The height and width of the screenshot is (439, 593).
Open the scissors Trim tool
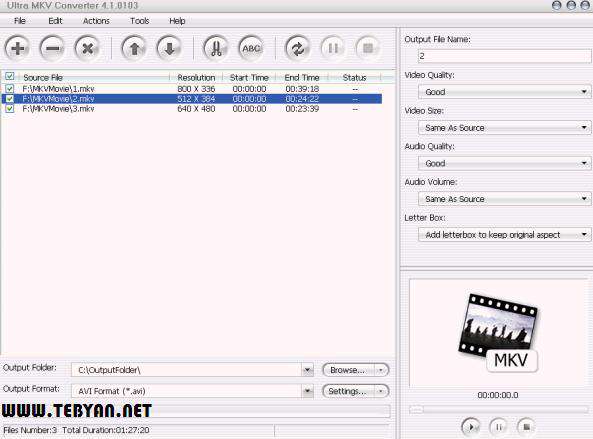tap(216, 48)
